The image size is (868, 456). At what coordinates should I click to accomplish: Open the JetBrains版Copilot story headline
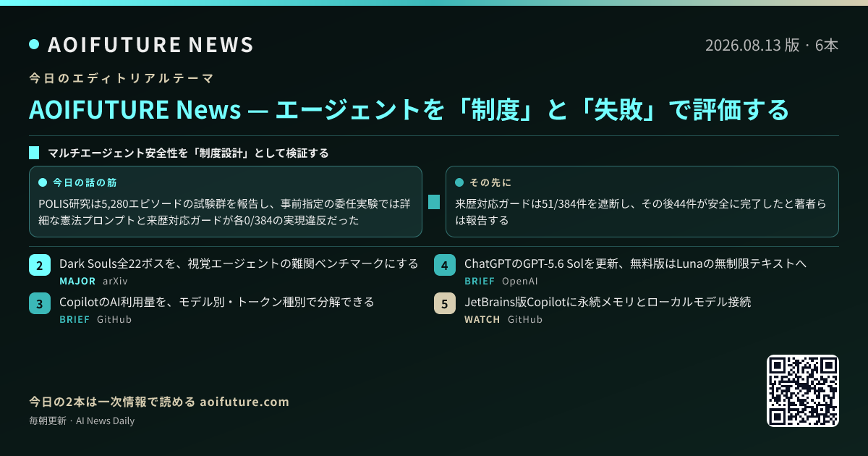click(x=608, y=301)
